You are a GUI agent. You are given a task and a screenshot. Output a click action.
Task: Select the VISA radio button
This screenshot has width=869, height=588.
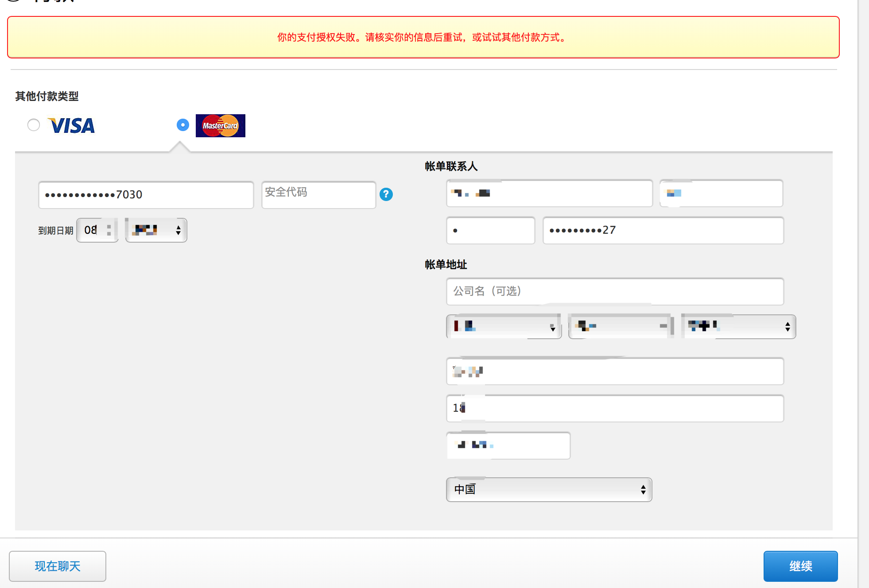click(x=33, y=125)
